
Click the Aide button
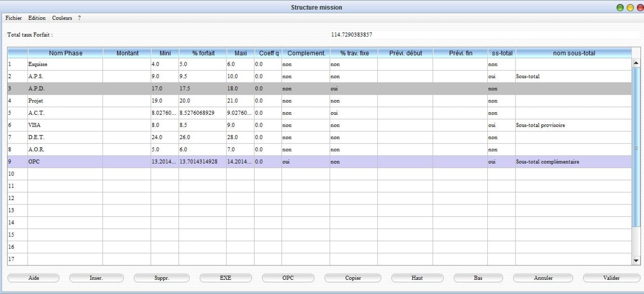pyautogui.click(x=33, y=278)
